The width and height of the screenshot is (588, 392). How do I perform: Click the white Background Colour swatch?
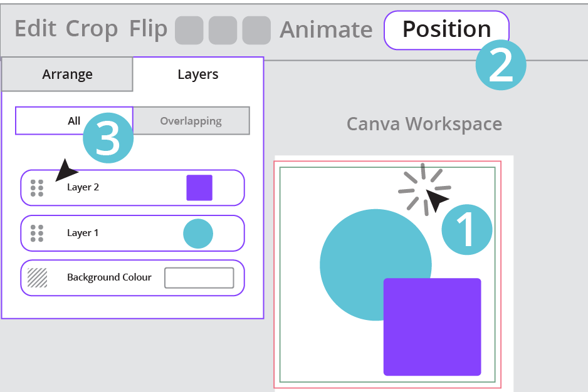pyautogui.click(x=199, y=278)
